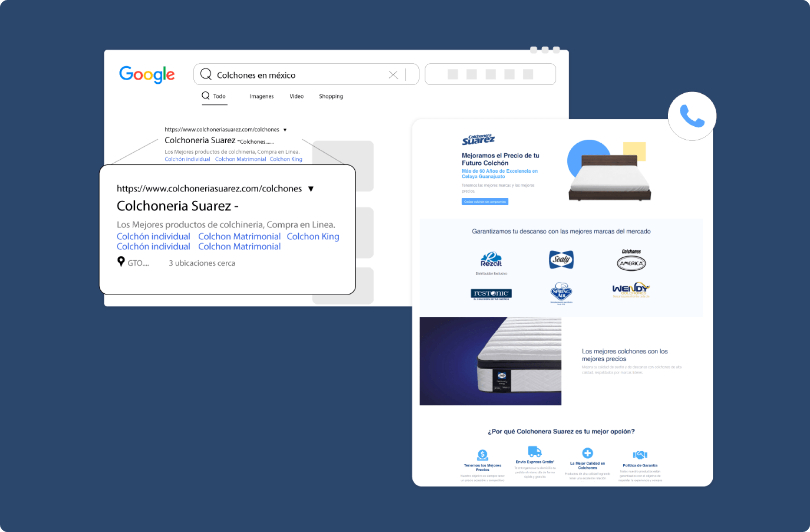This screenshot has width=810, height=532.
Task: Open "Colchon King" link in the enlarged result card
Action: [x=313, y=236]
